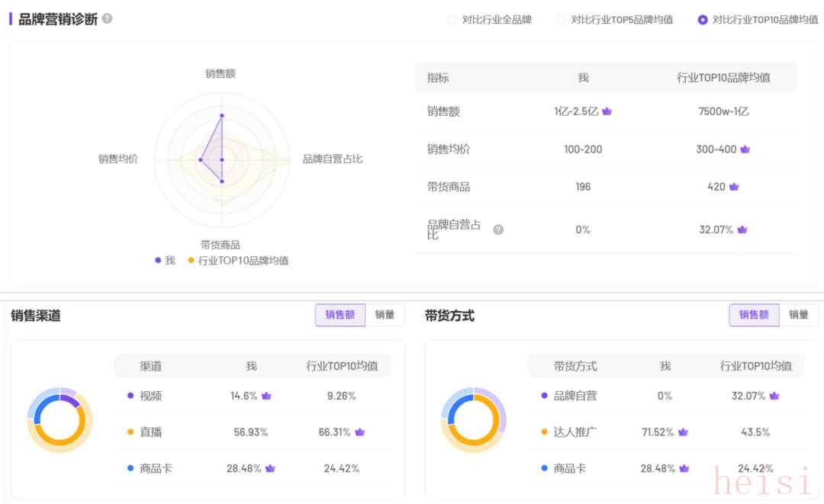Select 对比行业TOP10品牌均值 radio option
Viewport: 824px width, 504px height.
pos(703,20)
